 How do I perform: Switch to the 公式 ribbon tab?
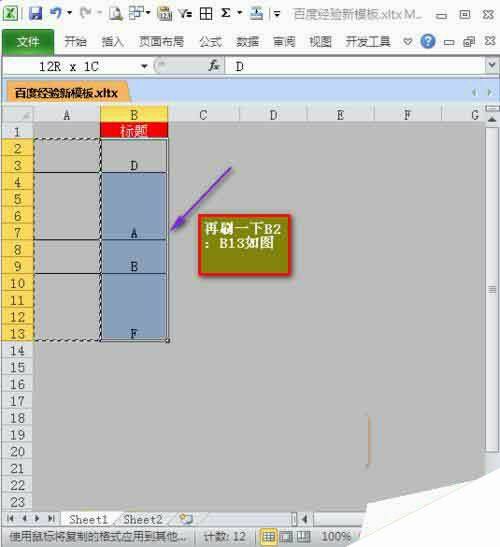point(210,42)
